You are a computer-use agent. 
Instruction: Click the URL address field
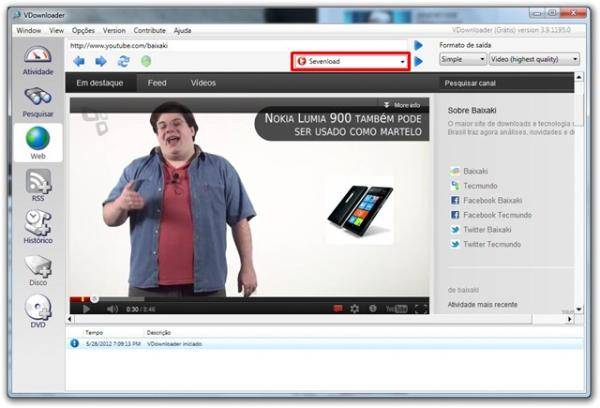237,46
